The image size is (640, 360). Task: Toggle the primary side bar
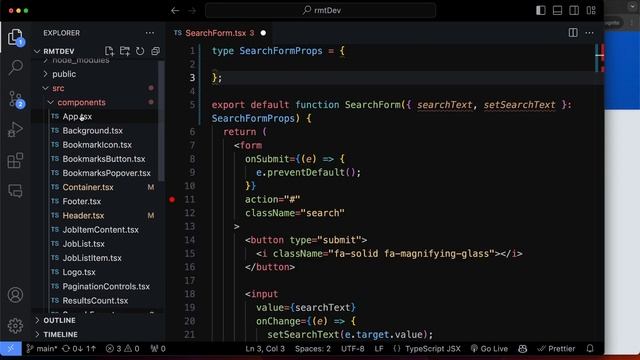[x=541, y=11]
